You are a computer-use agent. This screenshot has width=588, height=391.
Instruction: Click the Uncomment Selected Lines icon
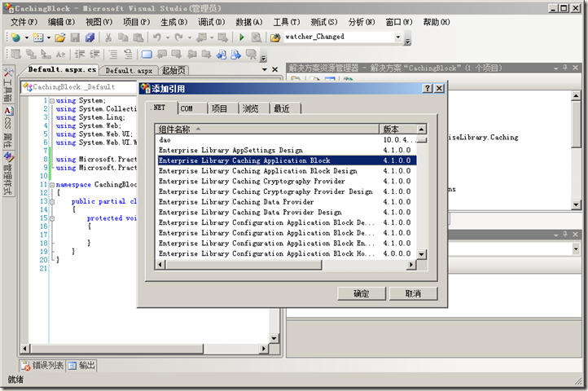(128, 55)
